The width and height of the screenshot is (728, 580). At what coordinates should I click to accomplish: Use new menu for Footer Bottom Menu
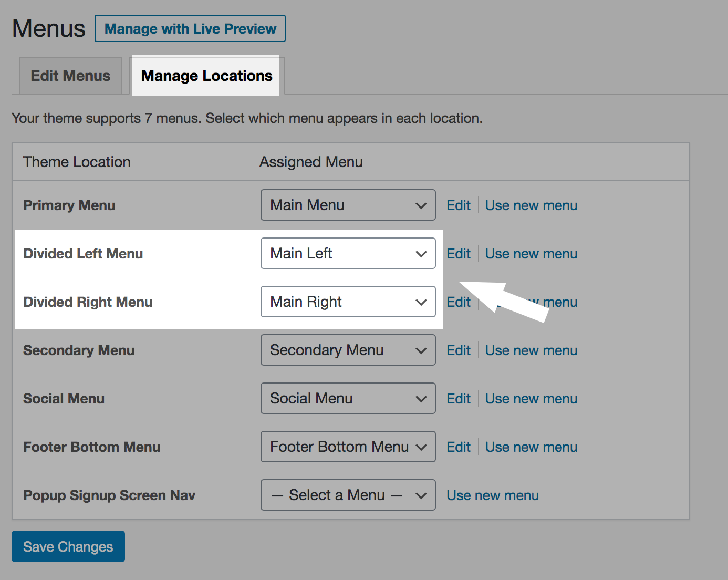pos(531,447)
